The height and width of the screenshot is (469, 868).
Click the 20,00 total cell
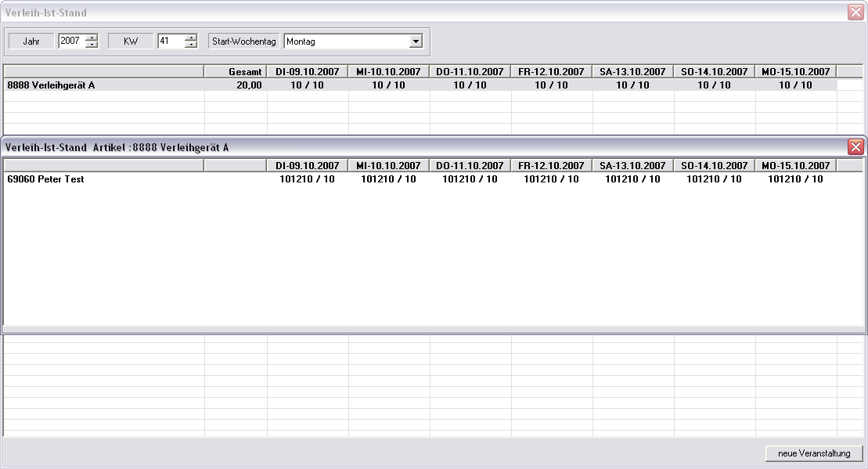point(248,85)
